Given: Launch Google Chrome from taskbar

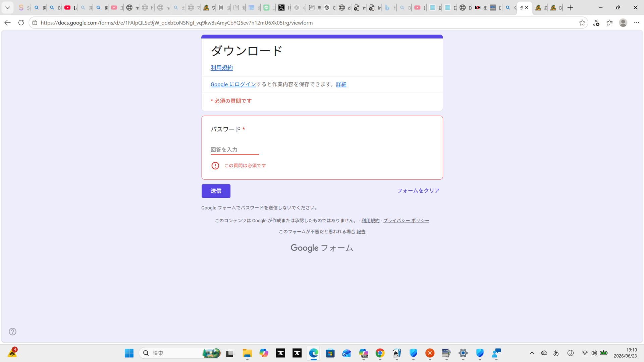Looking at the screenshot, I should [x=380, y=353].
